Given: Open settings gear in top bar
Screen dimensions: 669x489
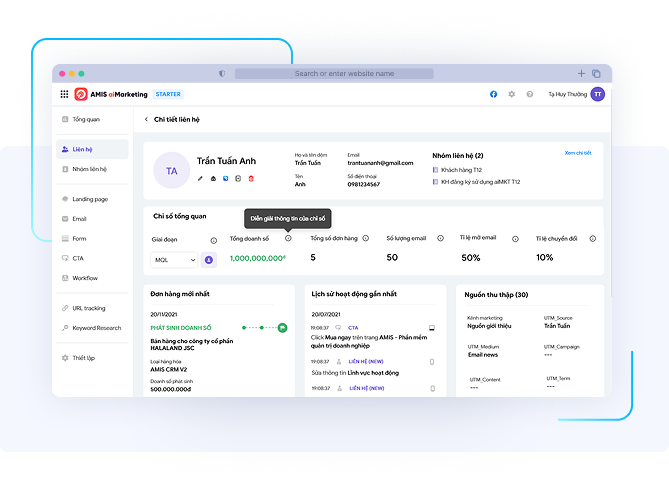Looking at the screenshot, I should coord(511,94).
